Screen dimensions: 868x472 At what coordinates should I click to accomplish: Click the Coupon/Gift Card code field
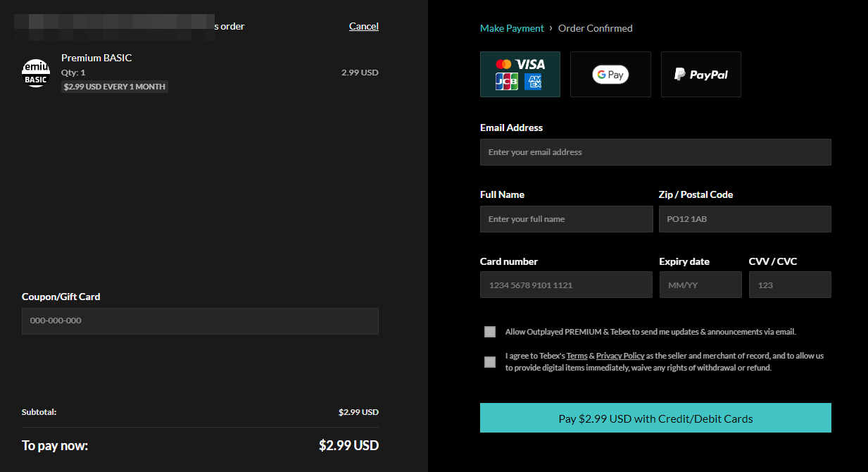200,321
